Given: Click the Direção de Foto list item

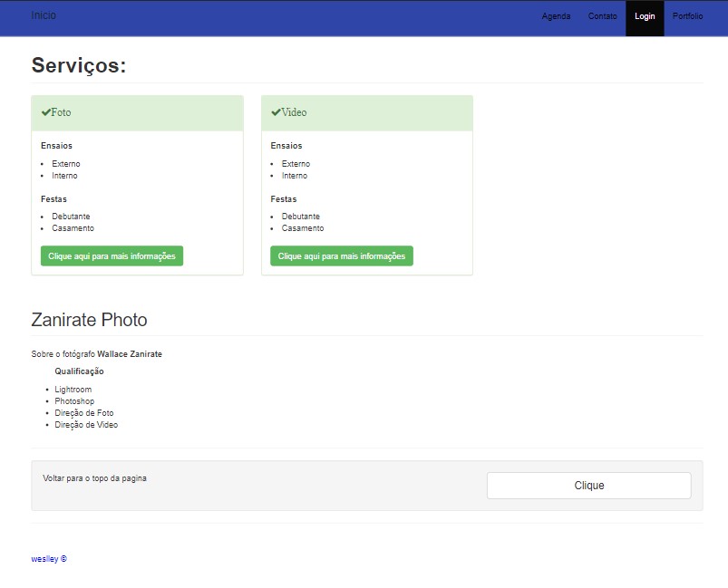Looking at the screenshot, I should 83,413.
